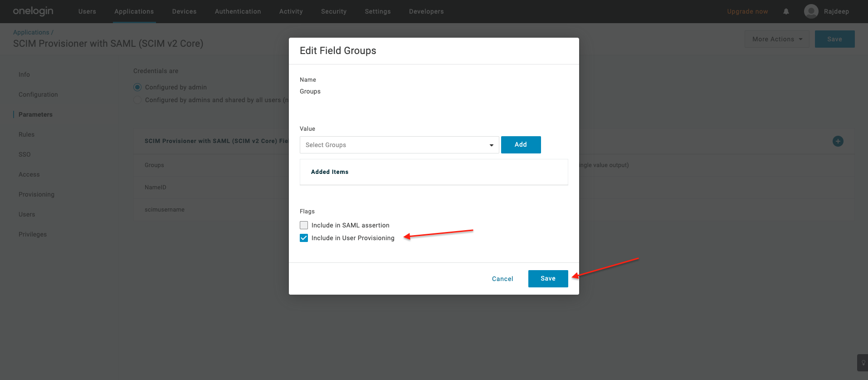The image size is (868, 380).
Task: Click Save in the dialog
Action: 548,279
